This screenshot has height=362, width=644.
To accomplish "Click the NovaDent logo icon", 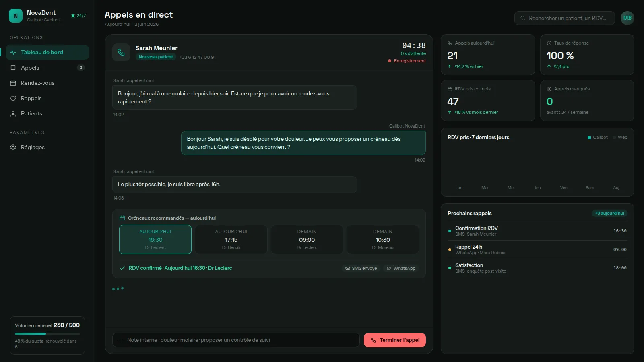I will [x=16, y=16].
